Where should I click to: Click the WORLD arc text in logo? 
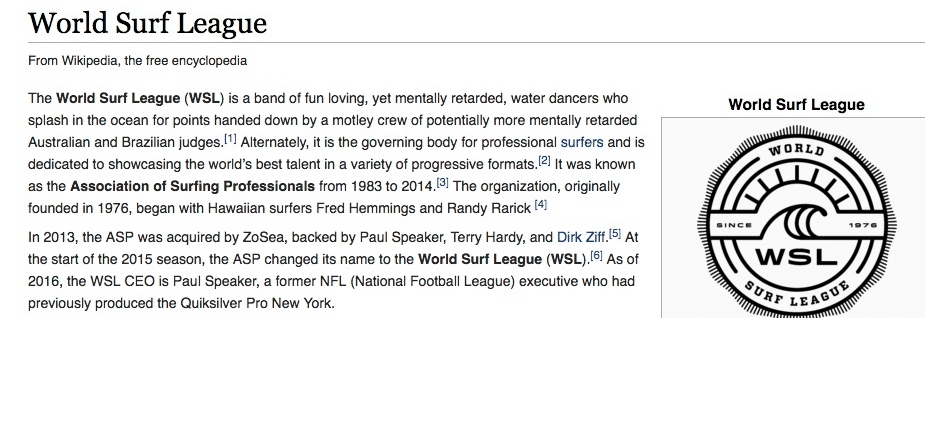[796, 150]
